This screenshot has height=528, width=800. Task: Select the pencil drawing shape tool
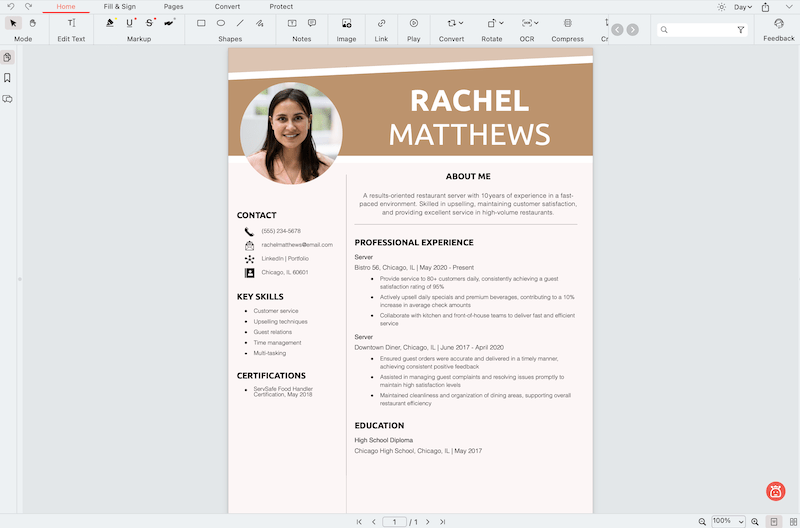259,23
